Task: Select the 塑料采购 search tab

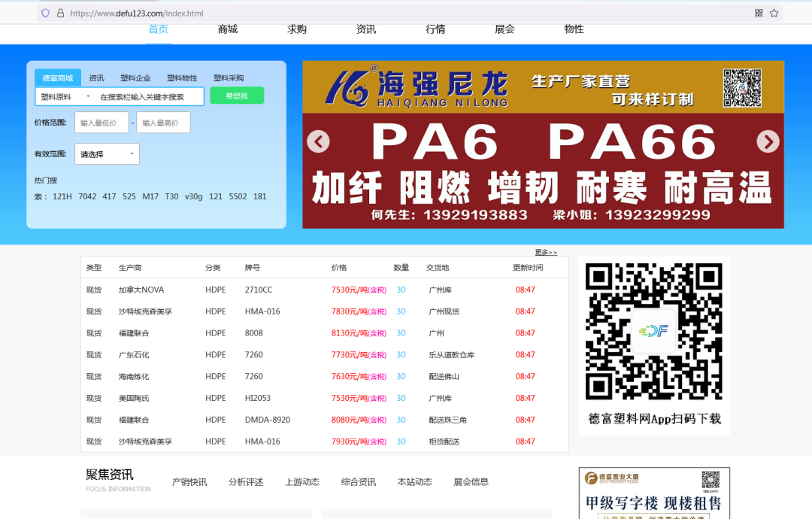Action: pos(229,77)
